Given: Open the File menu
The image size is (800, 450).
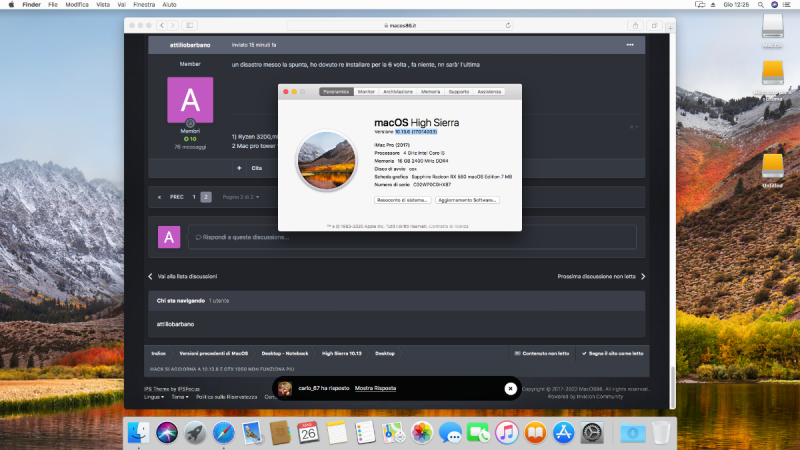Looking at the screenshot, I should pyautogui.click(x=53, y=5).
